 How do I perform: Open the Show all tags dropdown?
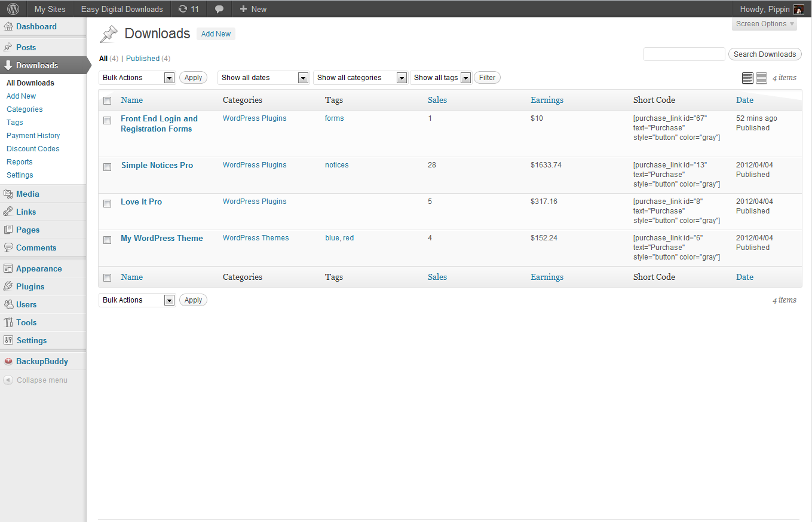(x=440, y=78)
